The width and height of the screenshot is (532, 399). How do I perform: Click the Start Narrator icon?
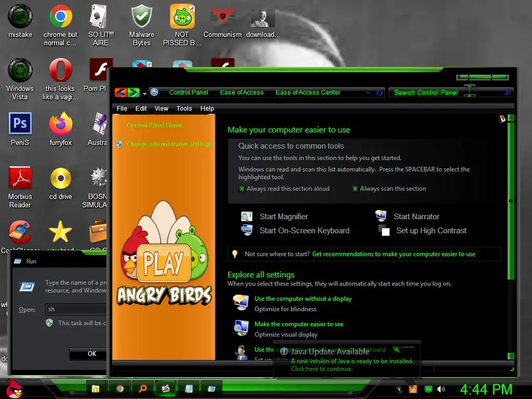[x=381, y=215]
